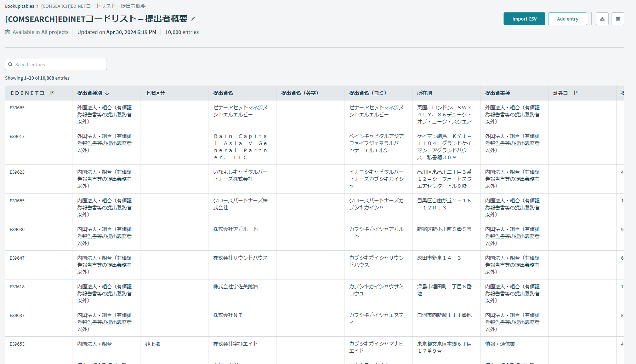Focus the Search entries field
This screenshot has width=636, height=364.
click(x=56, y=64)
